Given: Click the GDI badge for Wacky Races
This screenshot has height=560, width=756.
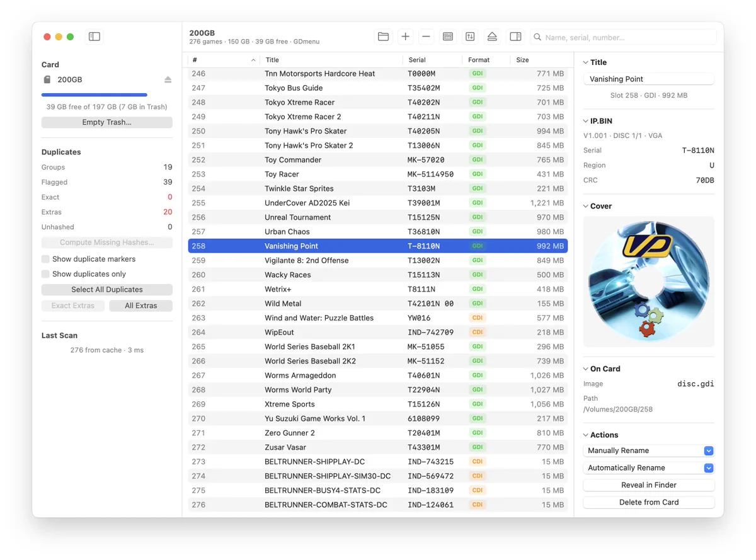Looking at the screenshot, I should click(x=478, y=275).
